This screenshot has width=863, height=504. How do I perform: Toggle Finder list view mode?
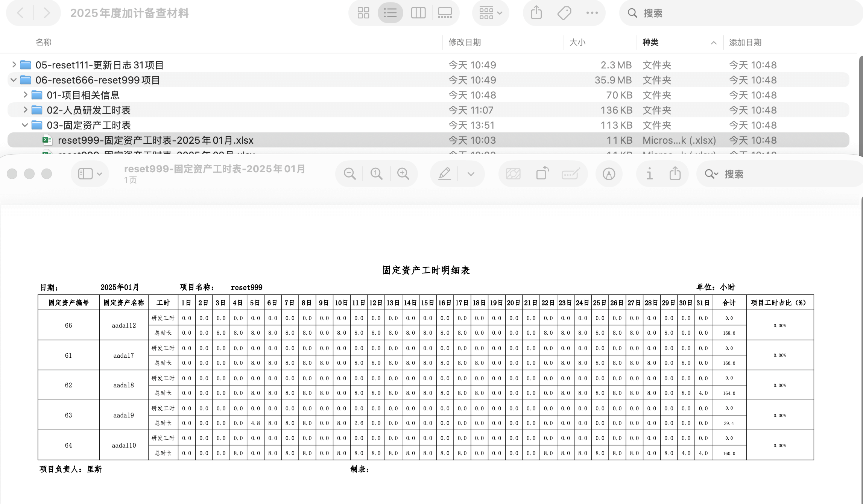click(390, 13)
